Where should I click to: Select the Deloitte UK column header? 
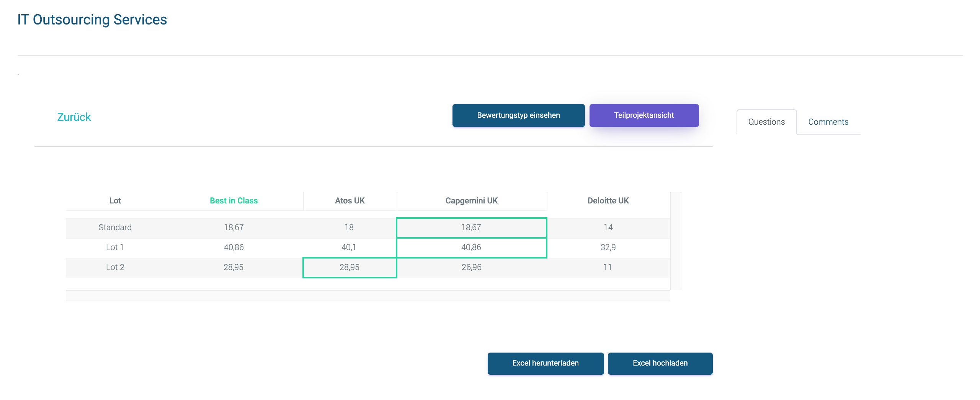tap(608, 201)
